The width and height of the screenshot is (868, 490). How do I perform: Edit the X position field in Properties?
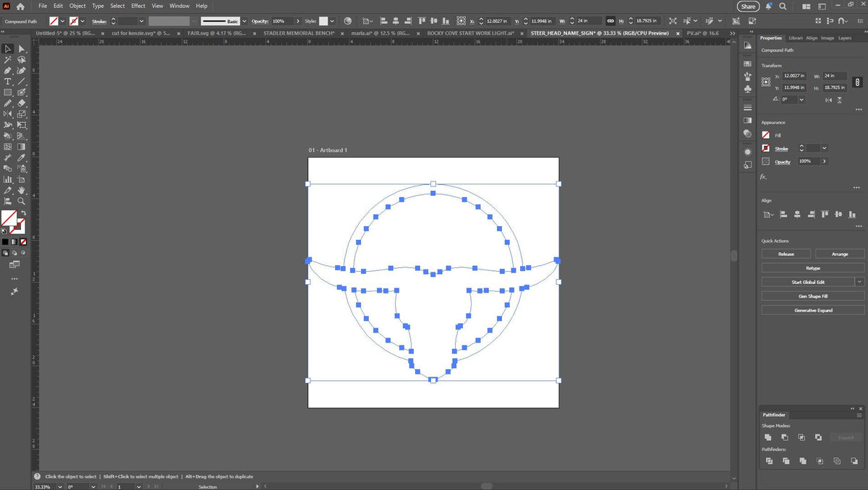click(x=794, y=76)
